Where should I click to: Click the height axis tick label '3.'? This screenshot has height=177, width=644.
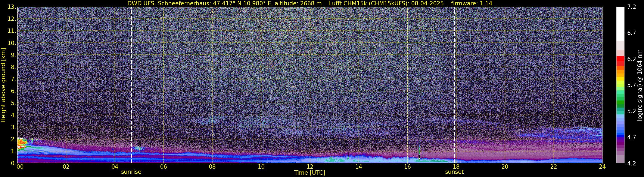[x=13, y=127]
